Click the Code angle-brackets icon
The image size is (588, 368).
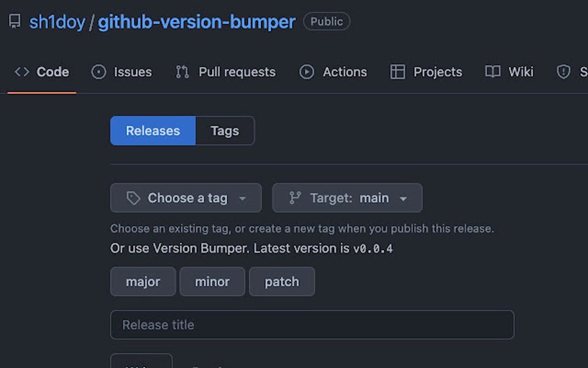click(22, 72)
